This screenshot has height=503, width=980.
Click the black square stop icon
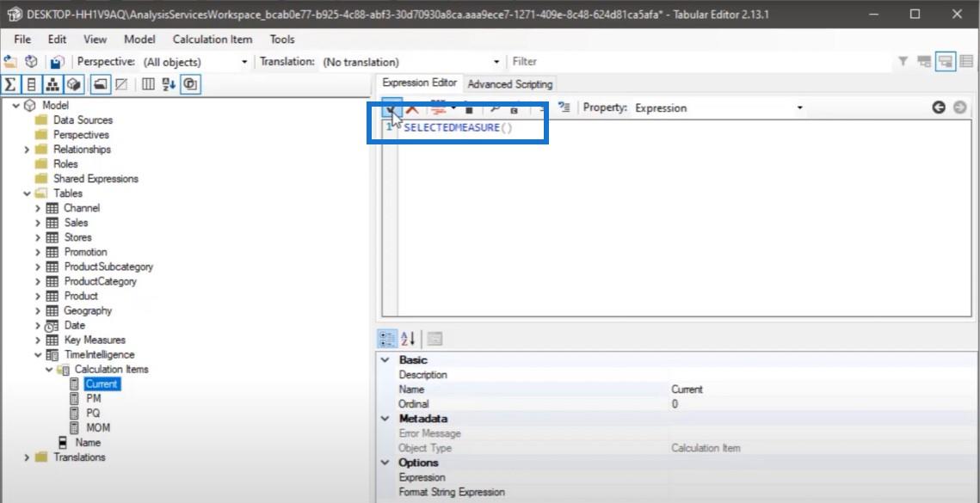(x=470, y=109)
